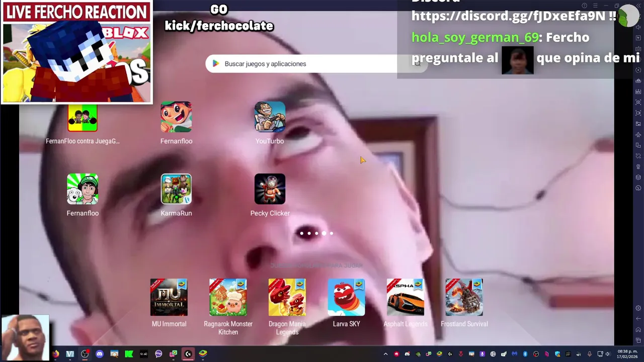Open keyboard controls from emulator sidebar

click(x=638, y=48)
